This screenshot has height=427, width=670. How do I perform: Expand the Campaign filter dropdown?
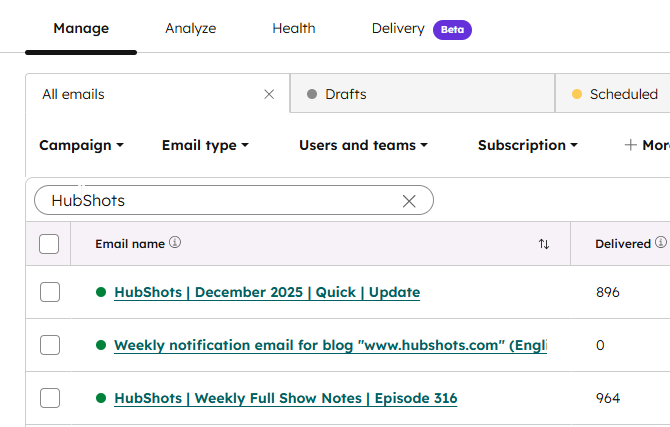(81, 145)
